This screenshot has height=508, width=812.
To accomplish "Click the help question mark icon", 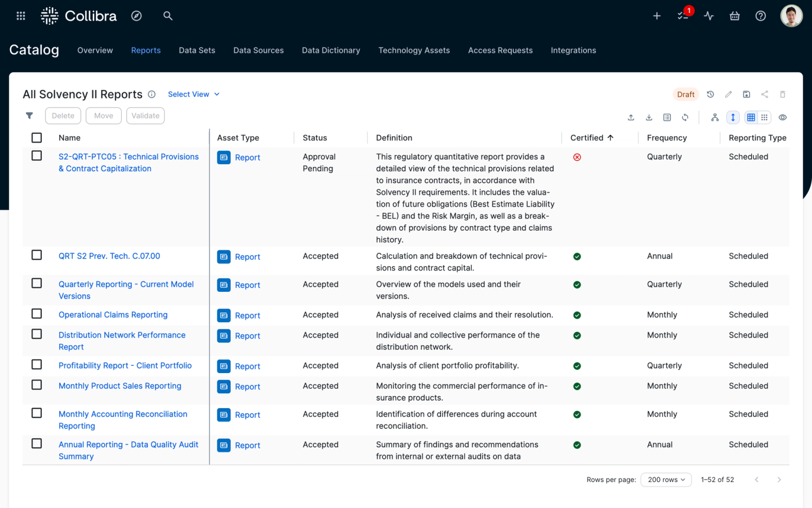I will coord(760,16).
